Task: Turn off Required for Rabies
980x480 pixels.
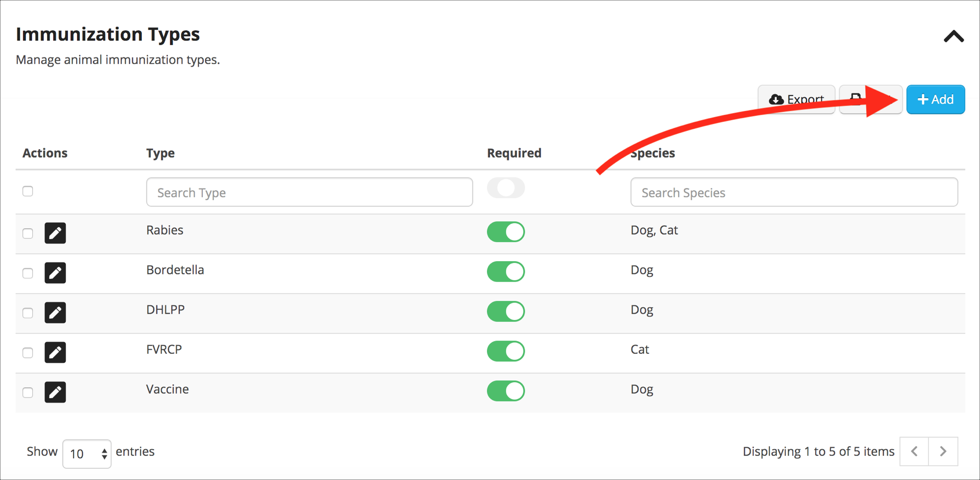Action: tap(506, 232)
